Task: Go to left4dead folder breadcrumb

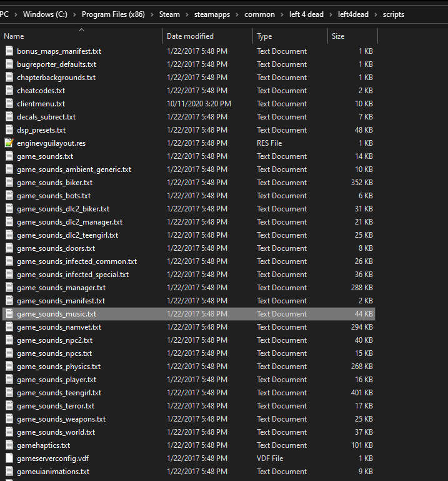Action: click(x=353, y=14)
